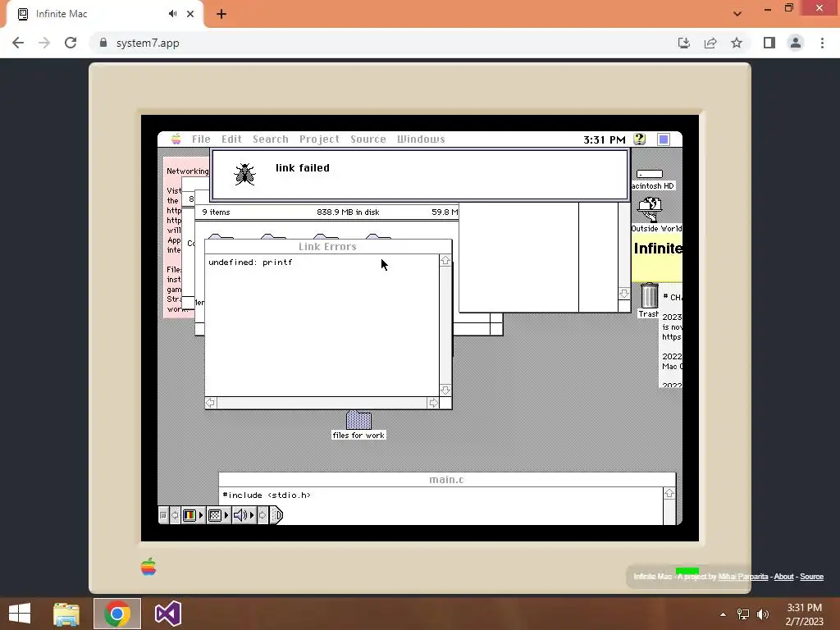840x630 pixels.
Task: Click '#include <stdio.h>' line in main.c
Action: tap(267, 495)
